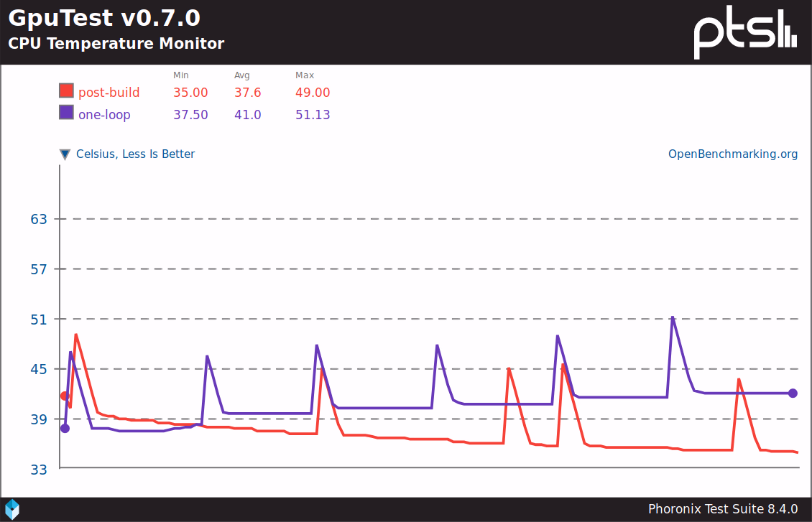The width and height of the screenshot is (812, 522).
Task: Click the post-build max value 49.00
Action: 313,93
